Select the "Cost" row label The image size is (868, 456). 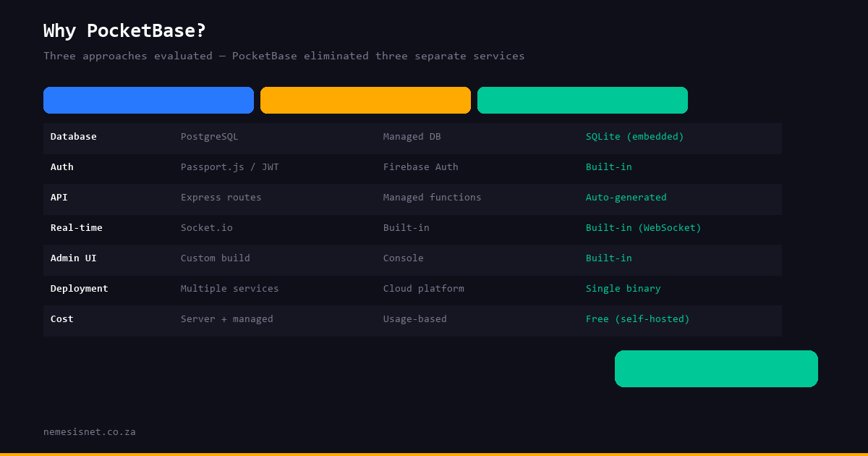coord(62,318)
